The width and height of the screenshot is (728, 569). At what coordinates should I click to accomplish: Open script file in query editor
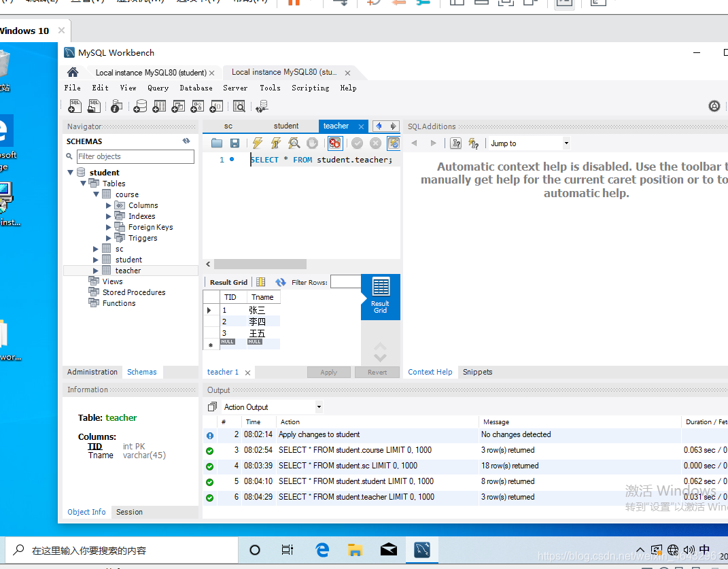(x=216, y=143)
